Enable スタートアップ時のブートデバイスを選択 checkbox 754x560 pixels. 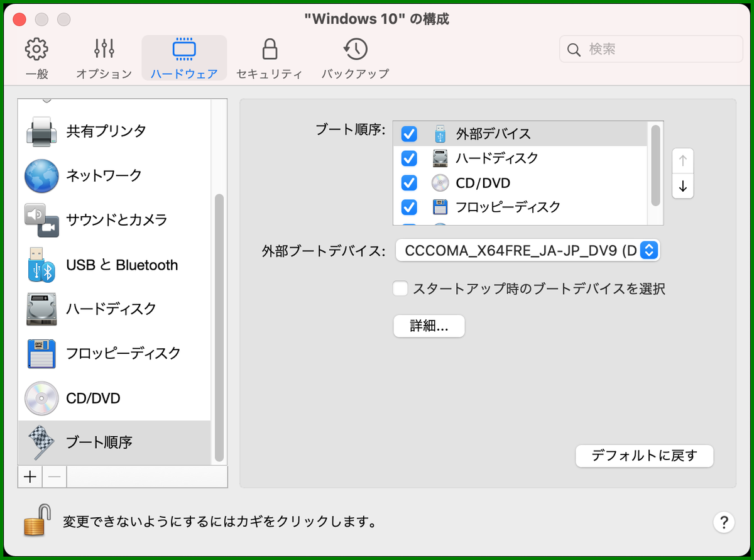click(x=400, y=288)
